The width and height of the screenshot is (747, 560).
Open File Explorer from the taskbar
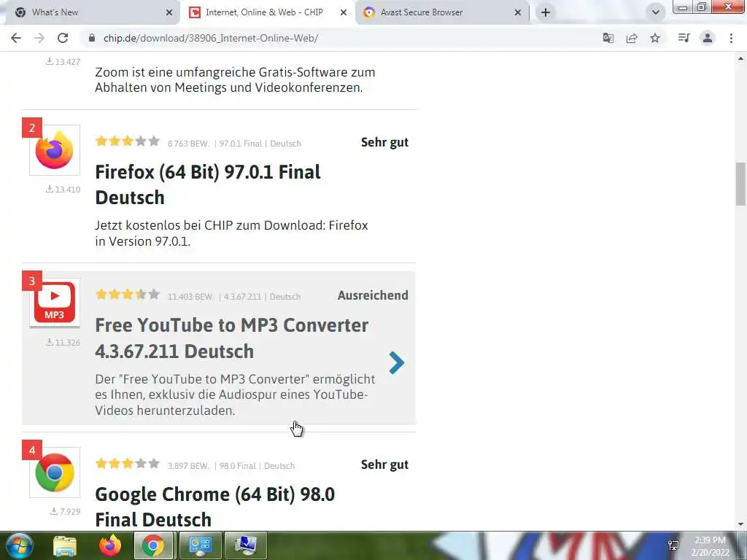tap(65, 545)
